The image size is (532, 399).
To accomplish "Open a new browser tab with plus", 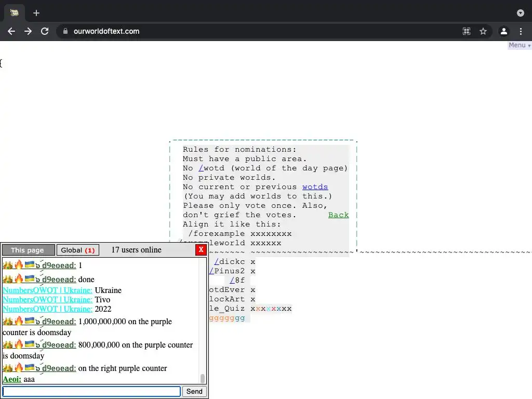I will 36,13.
